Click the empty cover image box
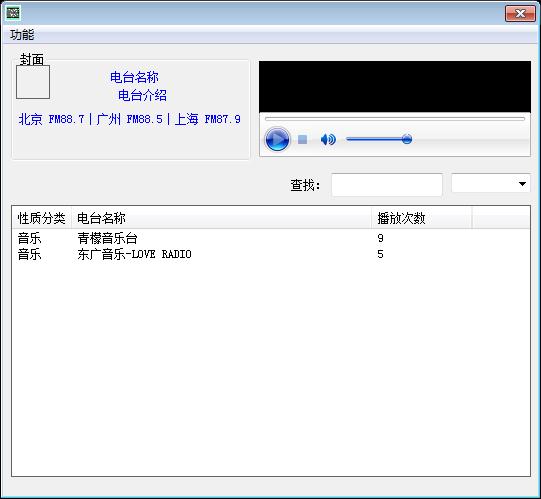Image resolution: width=541 pixels, height=499 pixels. click(x=33, y=82)
